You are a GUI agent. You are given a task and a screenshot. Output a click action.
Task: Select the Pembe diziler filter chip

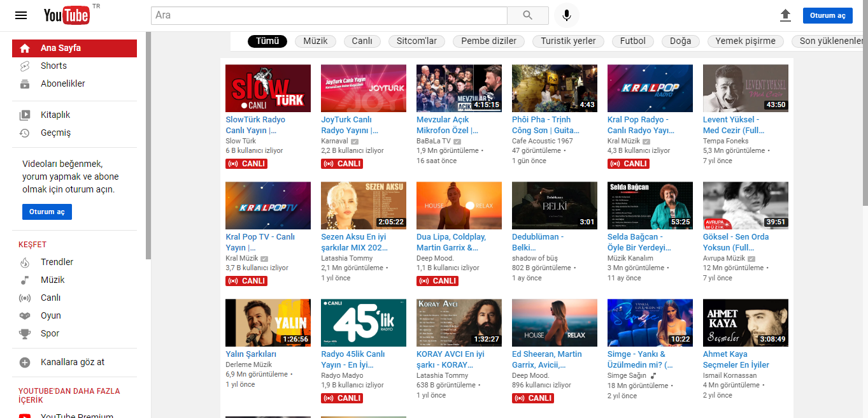pyautogui.click(x=488, y=41)
